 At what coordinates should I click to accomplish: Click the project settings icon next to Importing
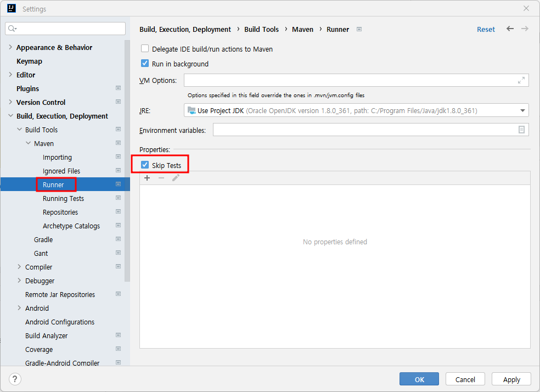tap(118, 156)
